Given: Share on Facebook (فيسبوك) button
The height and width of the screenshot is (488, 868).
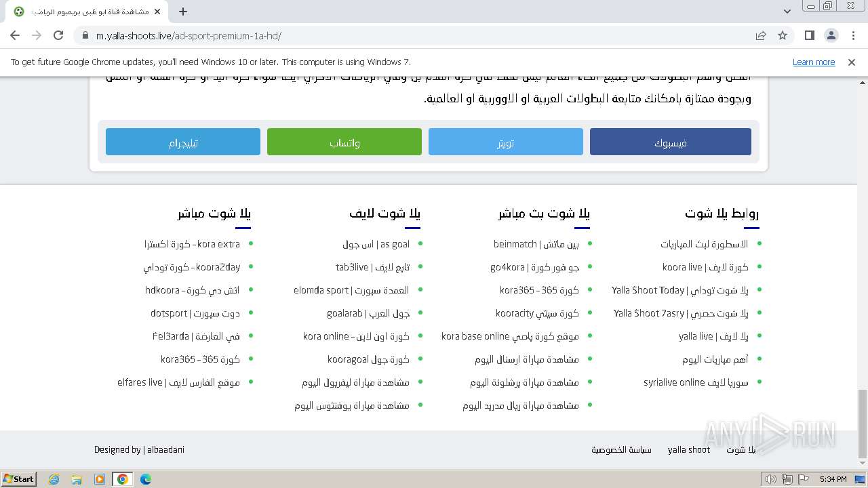Looking at the screenshot, I should 671,142.
